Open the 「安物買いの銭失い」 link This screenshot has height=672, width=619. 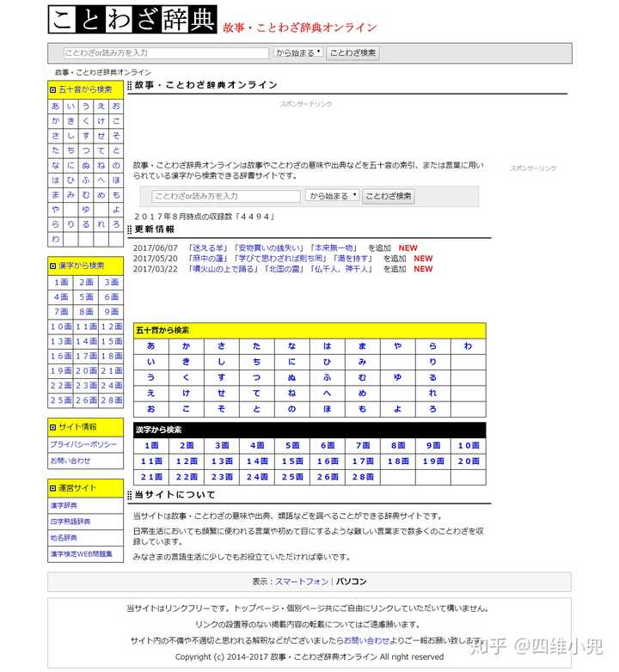(269, 247)
